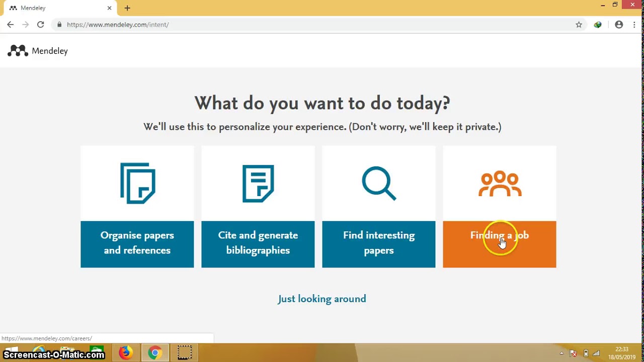Show hidden tray icons arrow
The height and width of the screenshot is (362, 644).
[x=561, y=353]
